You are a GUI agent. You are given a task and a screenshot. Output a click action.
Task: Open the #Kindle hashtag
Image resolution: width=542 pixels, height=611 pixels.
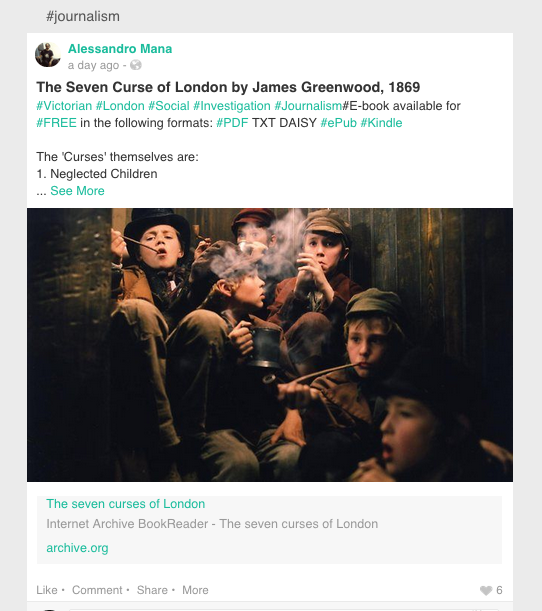pyautogui.click(x=381, y=123)
